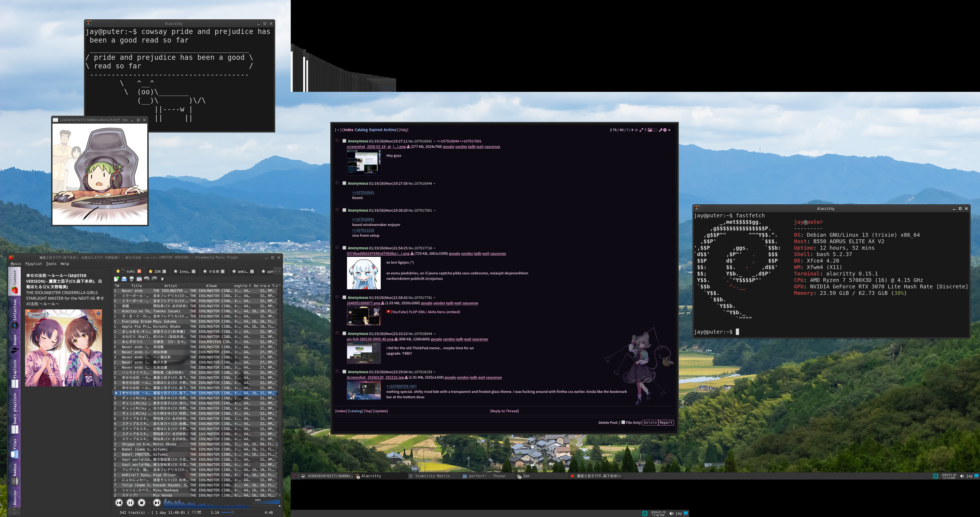Open the wrench settings icon in thread header

[661, 130]
